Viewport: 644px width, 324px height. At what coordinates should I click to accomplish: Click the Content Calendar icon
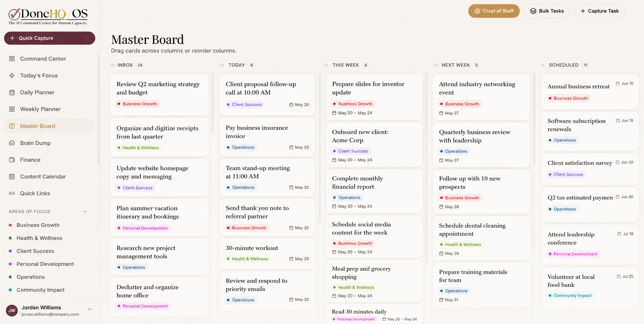12,177
